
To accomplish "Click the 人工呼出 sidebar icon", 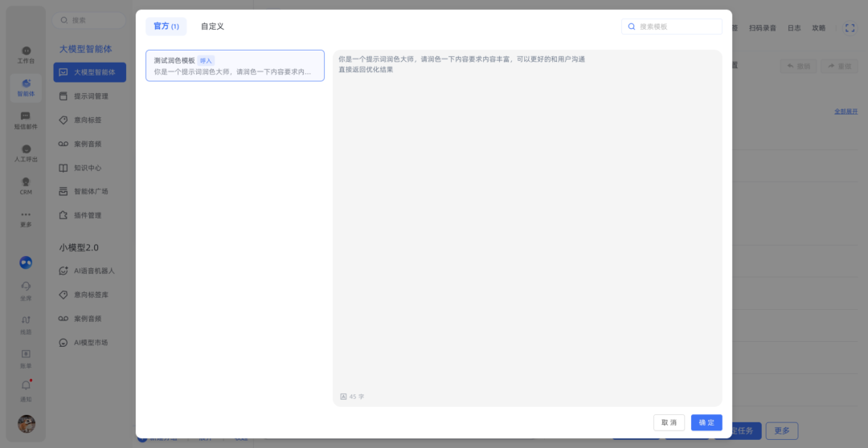I will tap(26, 153).
